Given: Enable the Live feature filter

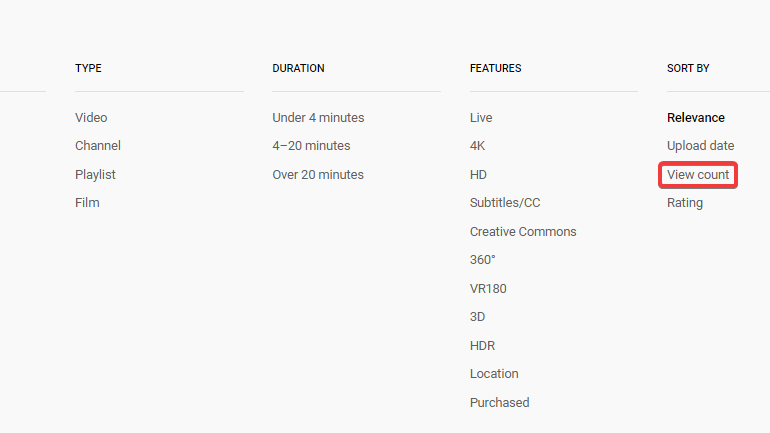Looking at the screenshot, I should click(x=481, y=118).
